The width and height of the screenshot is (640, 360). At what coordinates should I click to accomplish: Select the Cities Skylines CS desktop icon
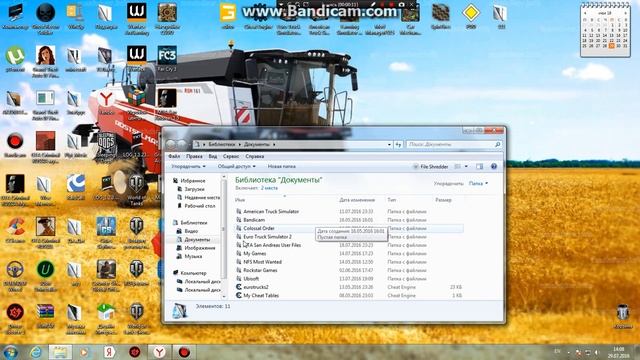(106, 226)
